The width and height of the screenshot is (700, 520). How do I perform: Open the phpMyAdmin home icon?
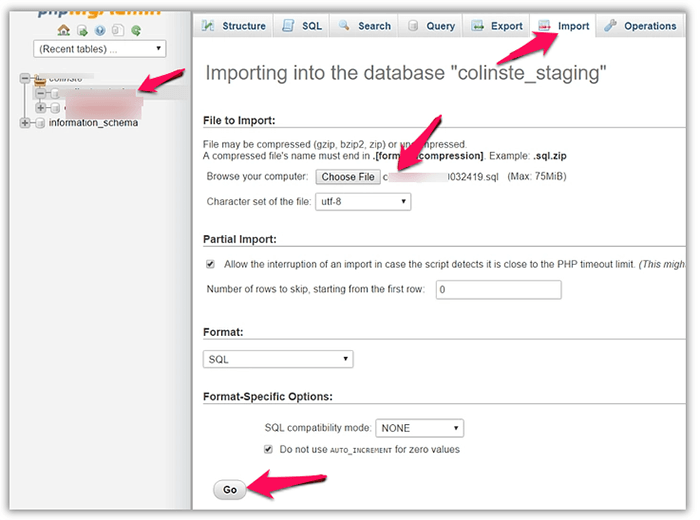tap(64, 30)
